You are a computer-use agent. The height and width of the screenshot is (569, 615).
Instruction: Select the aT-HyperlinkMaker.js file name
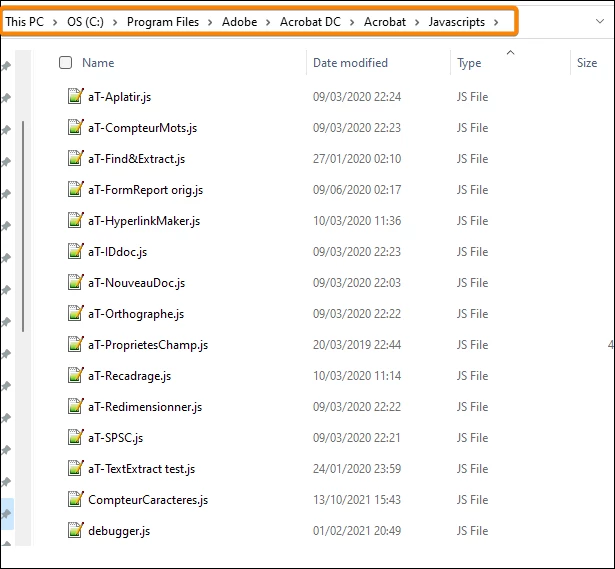tap(144, 221)
